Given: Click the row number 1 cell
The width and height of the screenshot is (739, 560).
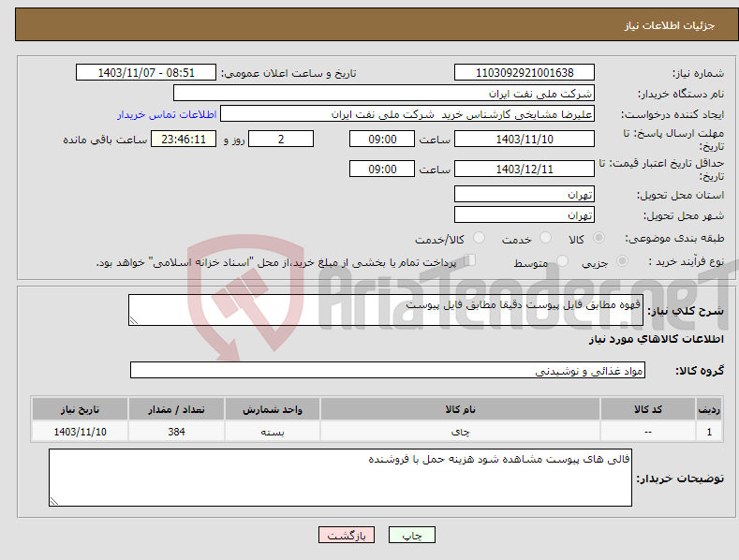Looking at the screenshot, I should click(x=709, y=432).
